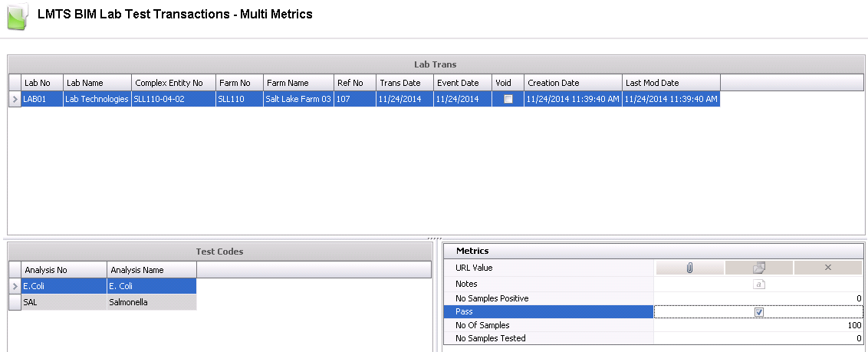Click the splitter handle between the panels
868x352 pixels.
(x=434, y=239)
